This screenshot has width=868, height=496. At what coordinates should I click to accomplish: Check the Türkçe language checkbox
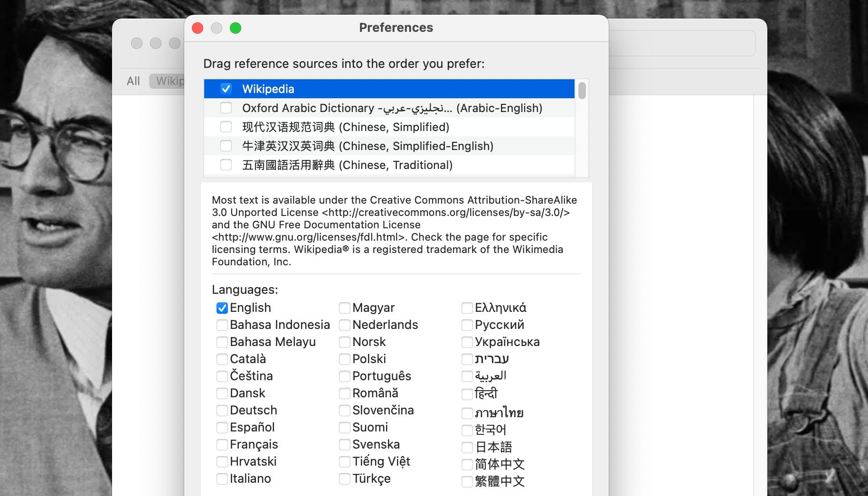point(345,479)
